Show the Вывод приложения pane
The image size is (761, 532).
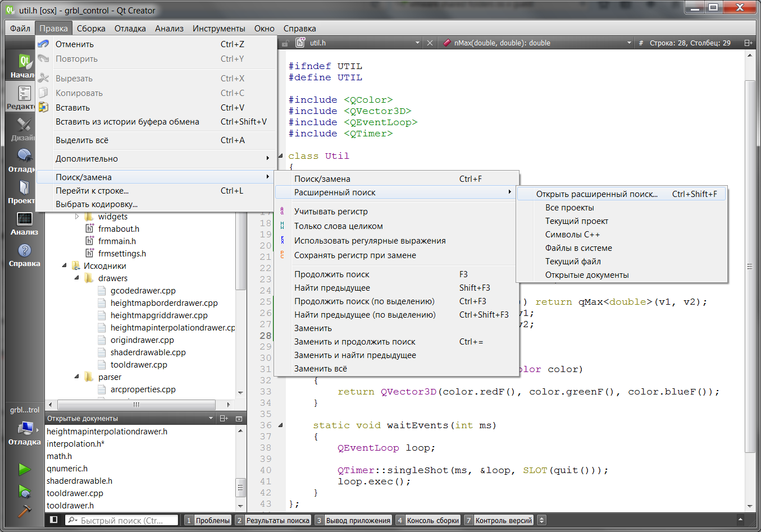pos(353,520)
